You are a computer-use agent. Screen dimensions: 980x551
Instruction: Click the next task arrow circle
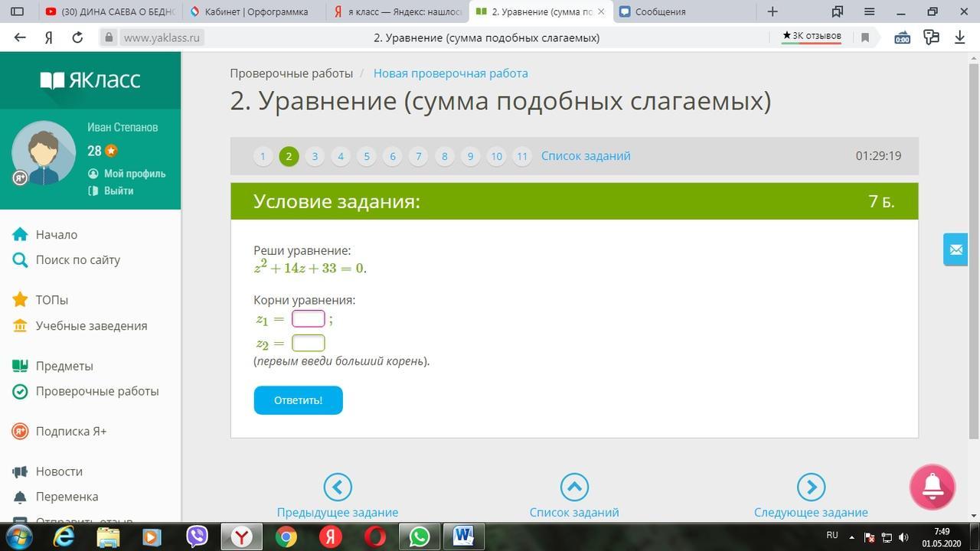[x=811, y=487]
